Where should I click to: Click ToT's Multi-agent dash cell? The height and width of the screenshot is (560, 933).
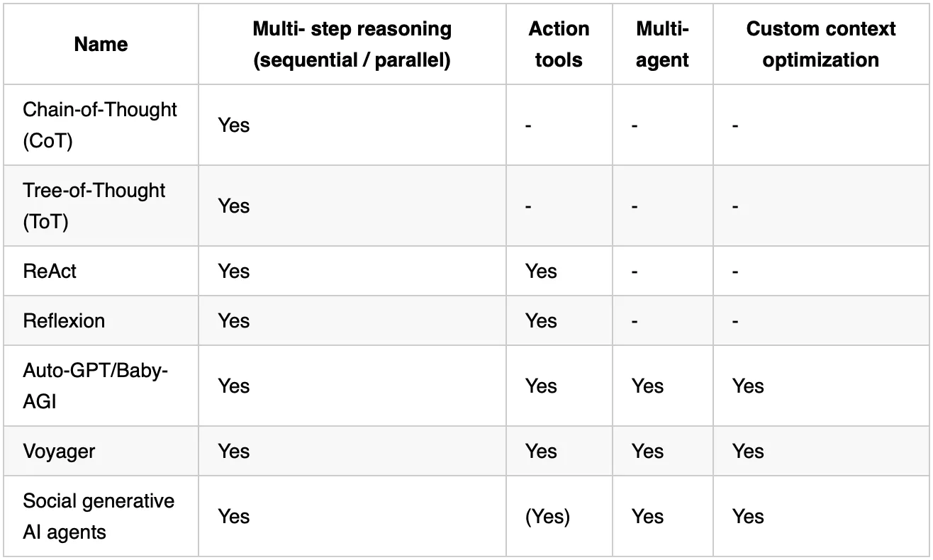pyautogui.click(x=635, y=206)
